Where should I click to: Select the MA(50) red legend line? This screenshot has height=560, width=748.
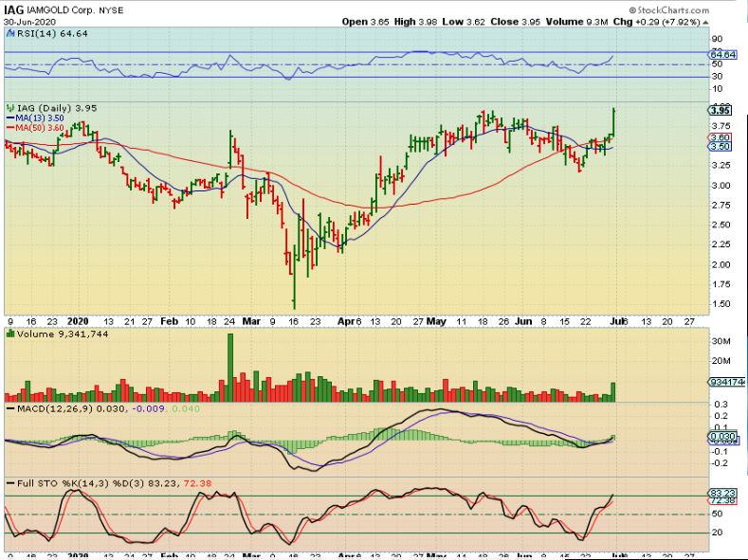[x=11, y=127]
